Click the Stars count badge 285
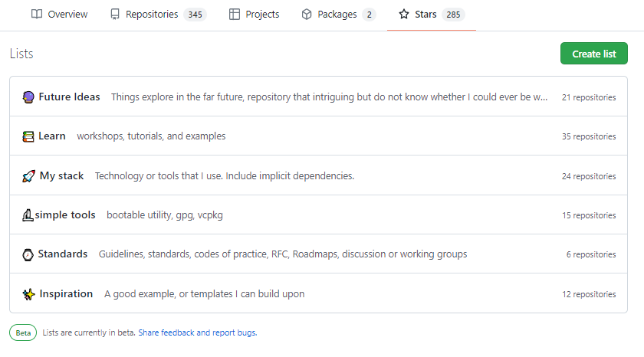Screen dimensions: 644x357 pos(453,15)
